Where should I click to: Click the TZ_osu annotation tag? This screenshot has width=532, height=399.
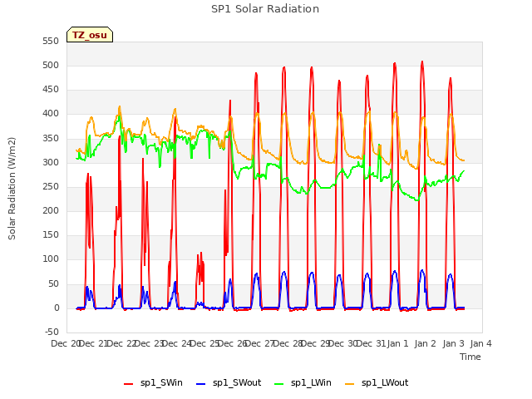coord(90,35)
